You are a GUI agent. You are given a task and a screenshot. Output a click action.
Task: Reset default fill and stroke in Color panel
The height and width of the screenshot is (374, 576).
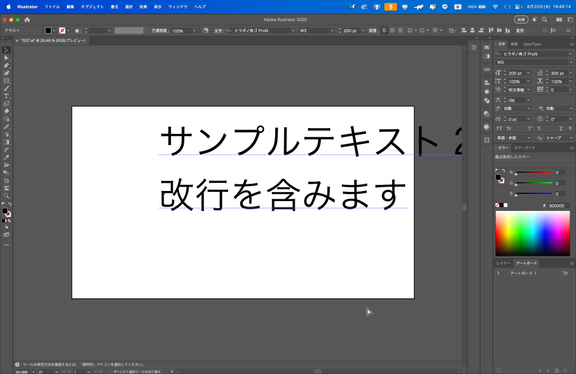coord(497,171)
